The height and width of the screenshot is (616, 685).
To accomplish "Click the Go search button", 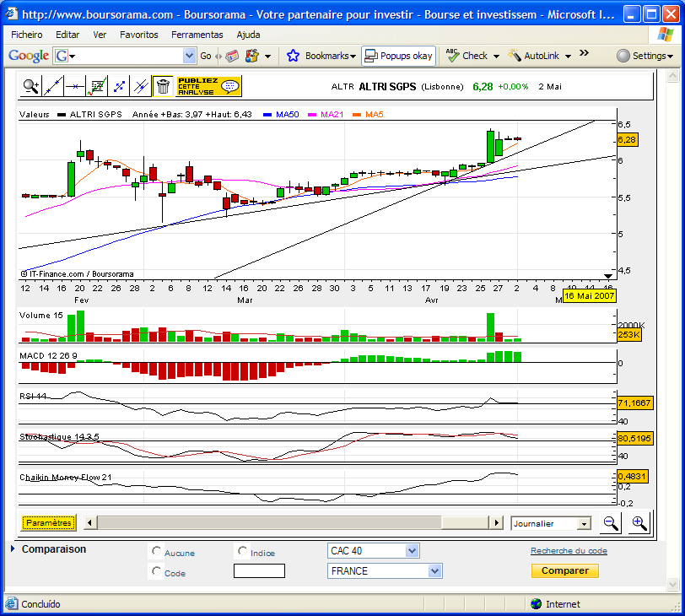I will 205,56.
